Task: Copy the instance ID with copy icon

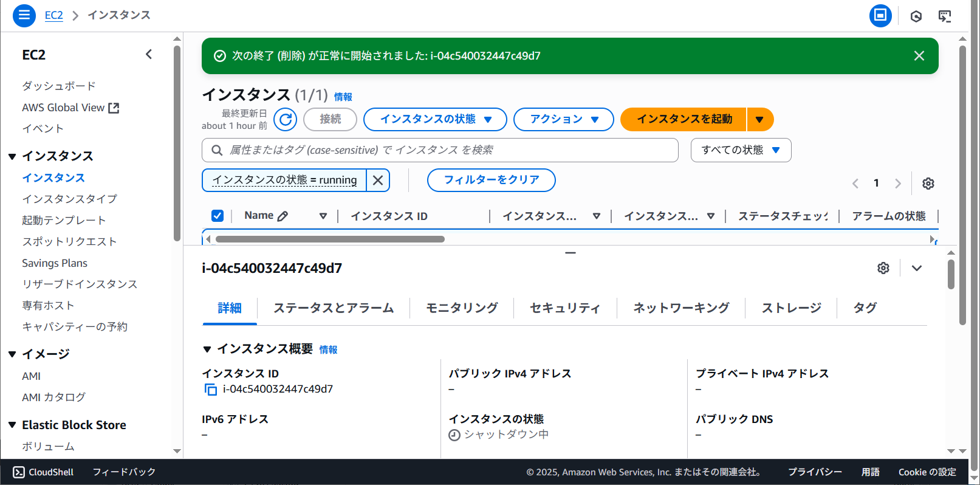Action: 210,390
